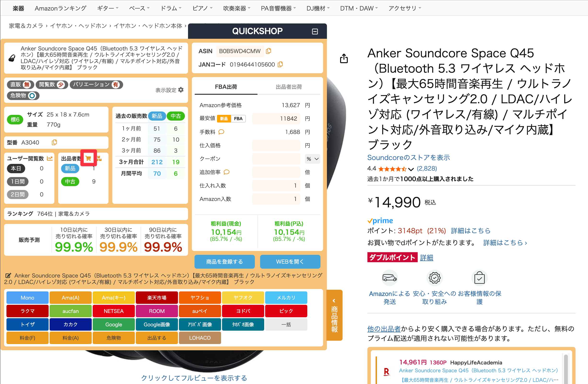588x384 pixels.
Task: Click the クーポン input field
Action: 276,159
